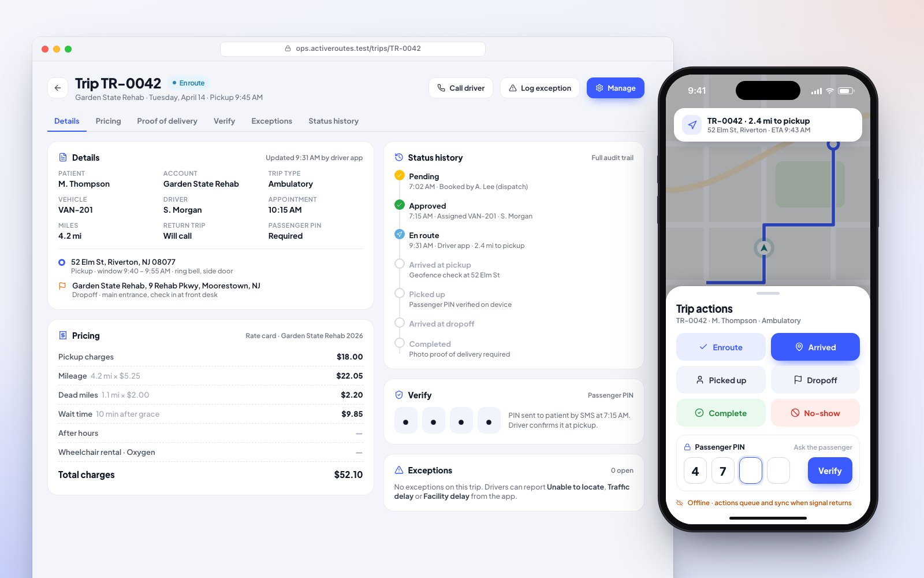
Task: Click the Log exception button
Action: tap(540, 88)
